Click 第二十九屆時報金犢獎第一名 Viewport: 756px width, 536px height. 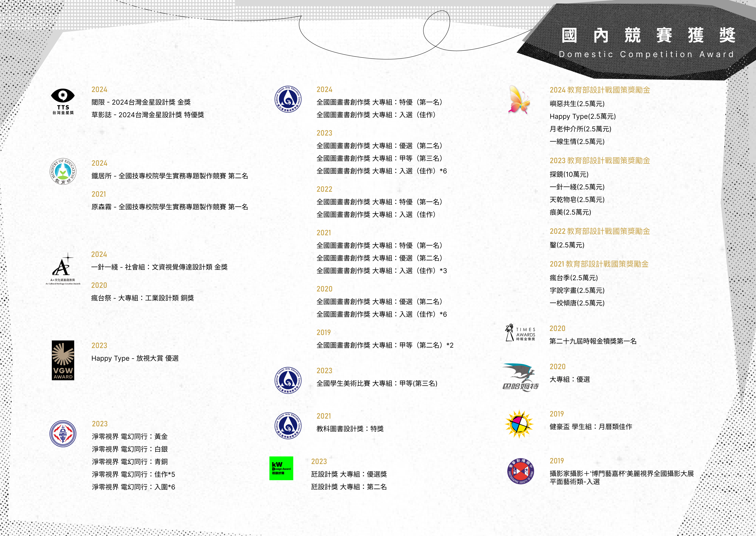coord(593,341)
